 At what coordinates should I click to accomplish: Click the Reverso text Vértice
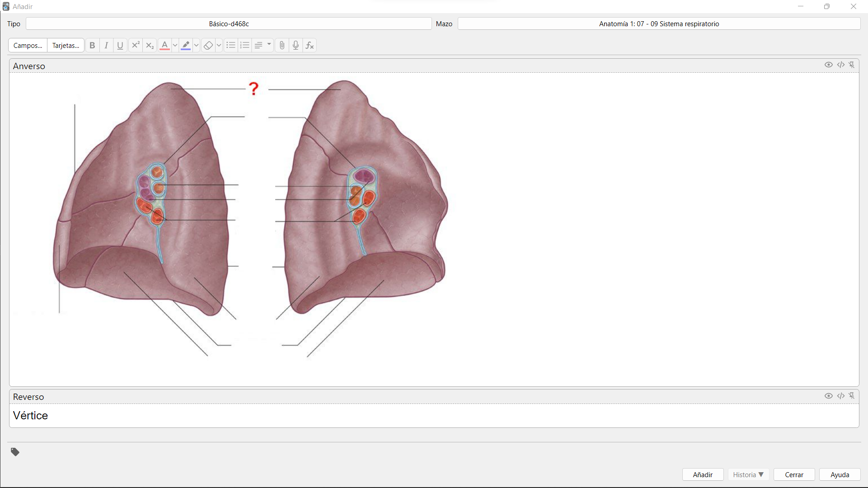click(x=31, y=415)
